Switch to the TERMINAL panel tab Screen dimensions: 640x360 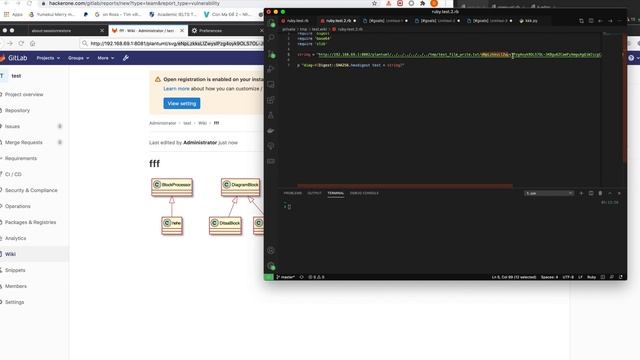click(x=336, y=193)
